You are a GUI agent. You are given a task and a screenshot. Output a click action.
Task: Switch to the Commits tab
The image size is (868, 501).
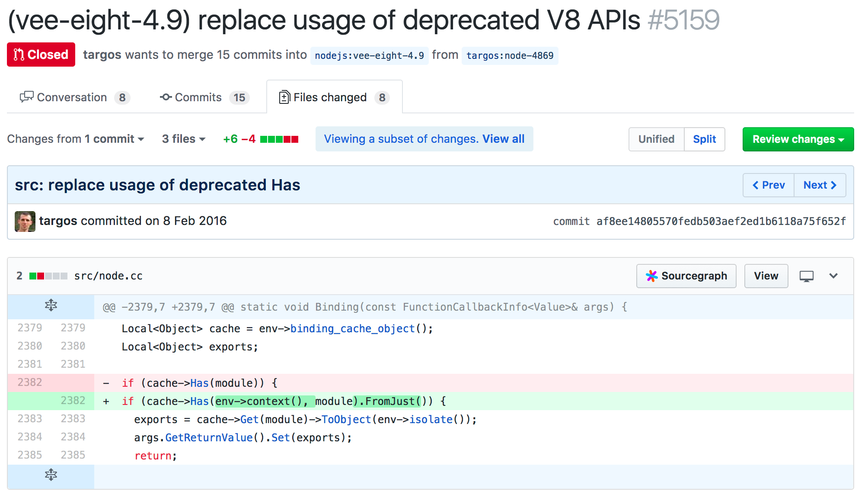204,98
